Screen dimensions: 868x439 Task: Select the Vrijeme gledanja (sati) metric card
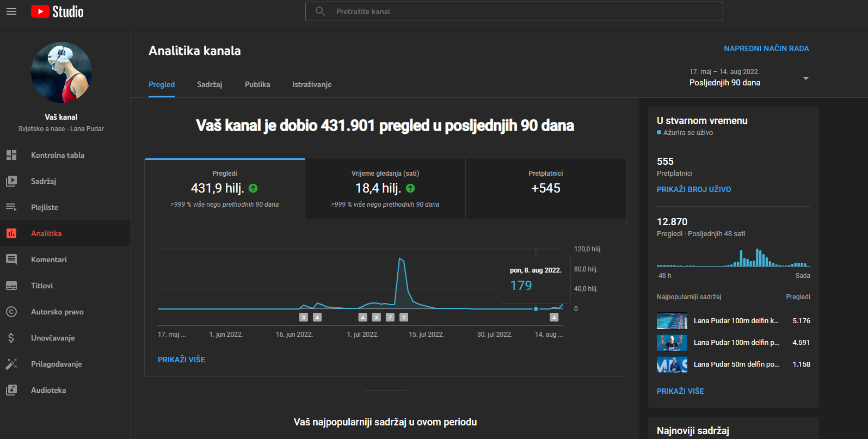point(385,188)
